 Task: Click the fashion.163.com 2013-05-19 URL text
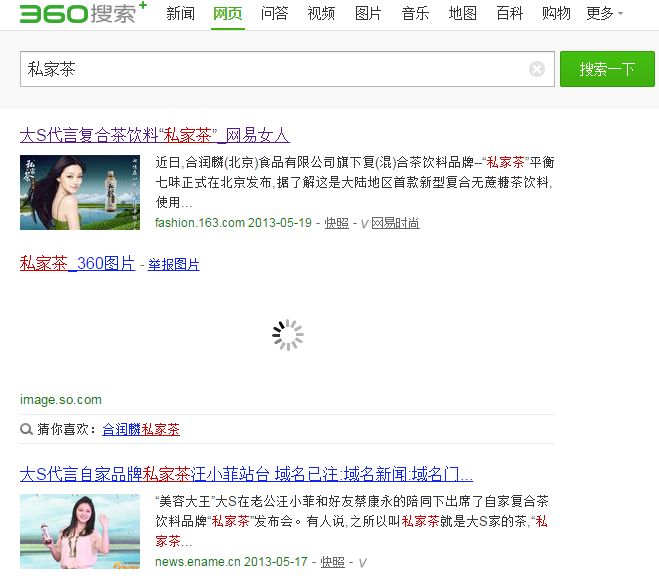[233, 223]
